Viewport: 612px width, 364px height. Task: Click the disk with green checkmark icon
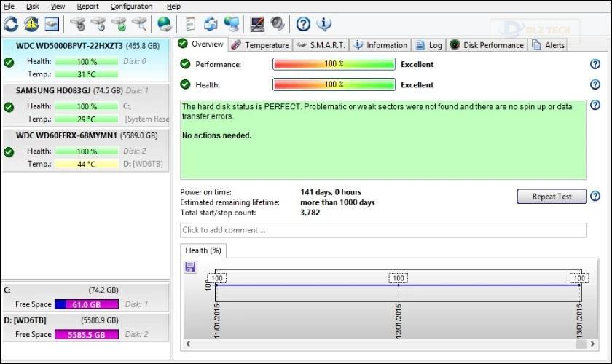pyautogui.click(x=119, y=24)
